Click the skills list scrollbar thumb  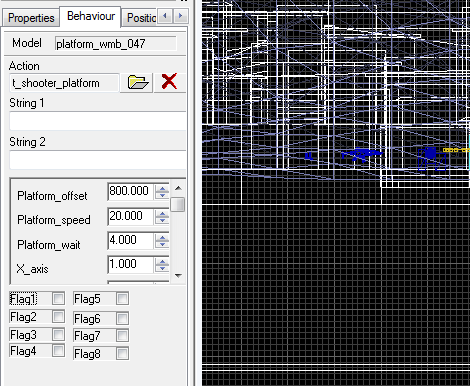tap(178, 204)
